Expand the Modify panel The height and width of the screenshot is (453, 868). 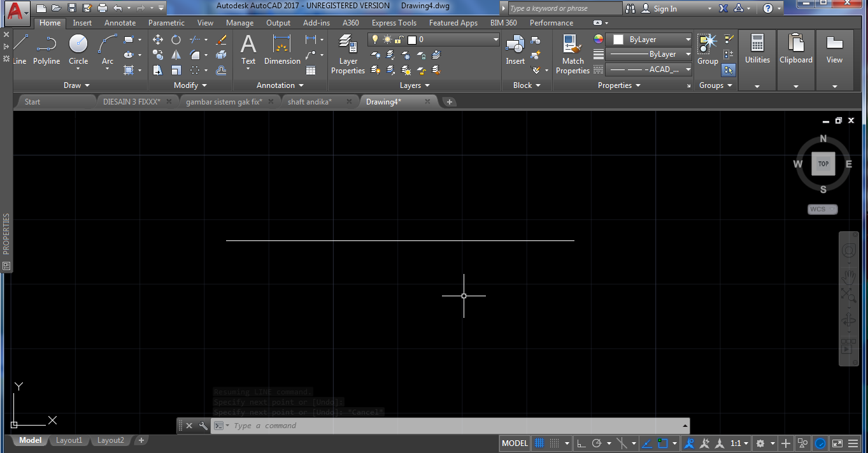coord(190,85)
